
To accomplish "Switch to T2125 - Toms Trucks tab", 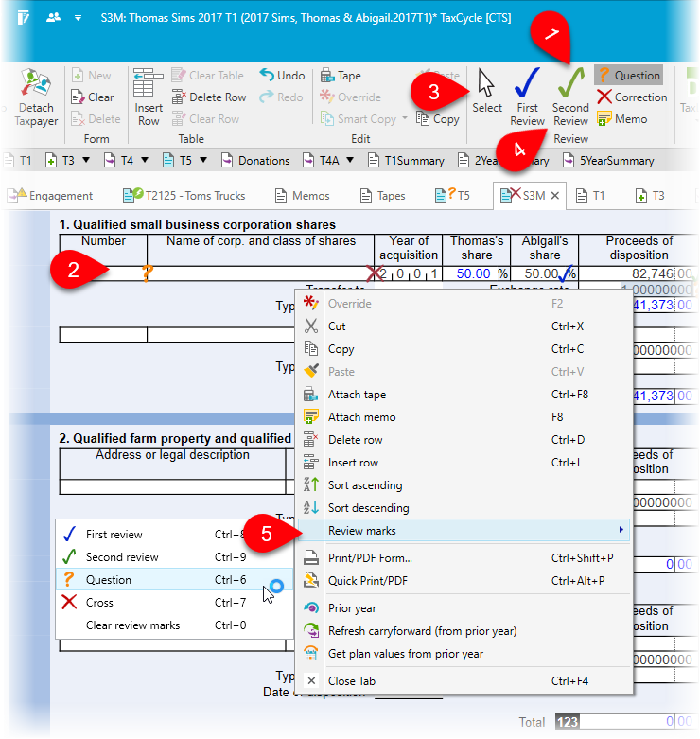I will (x=184, y=196).
